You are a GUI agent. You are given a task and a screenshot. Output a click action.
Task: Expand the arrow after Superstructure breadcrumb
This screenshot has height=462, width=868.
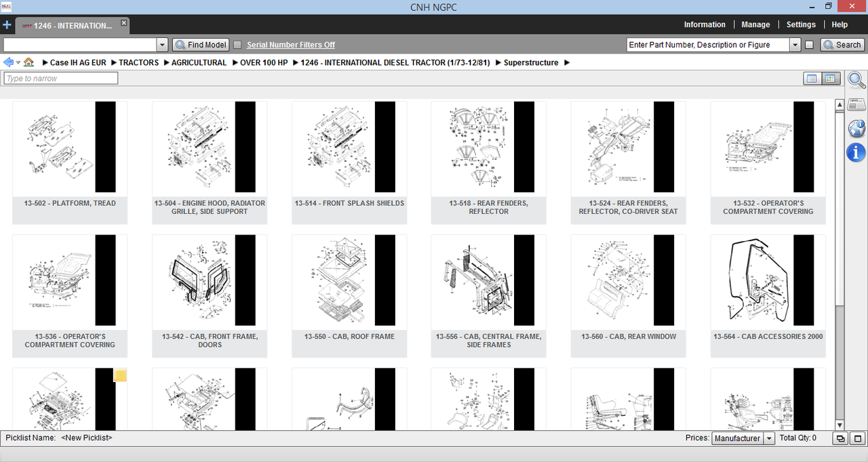coord(567,62)
